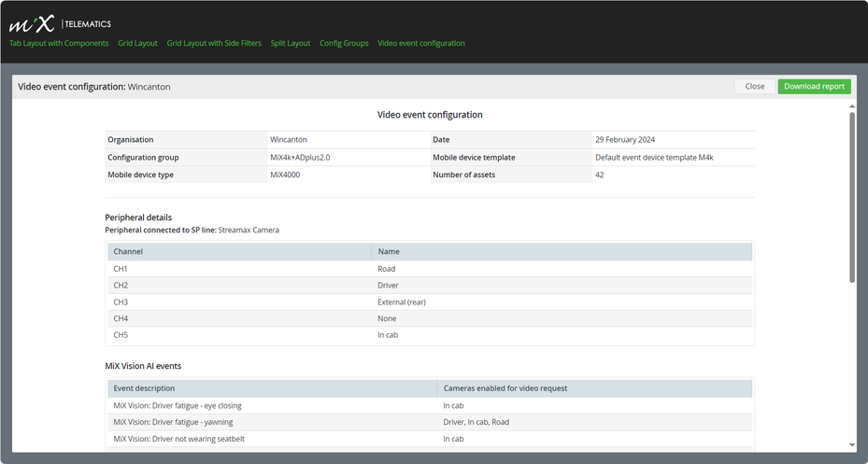Screen dimensions: 868x464
Task: Click the scrollbar down arrow
Action: tap(851, 444)
